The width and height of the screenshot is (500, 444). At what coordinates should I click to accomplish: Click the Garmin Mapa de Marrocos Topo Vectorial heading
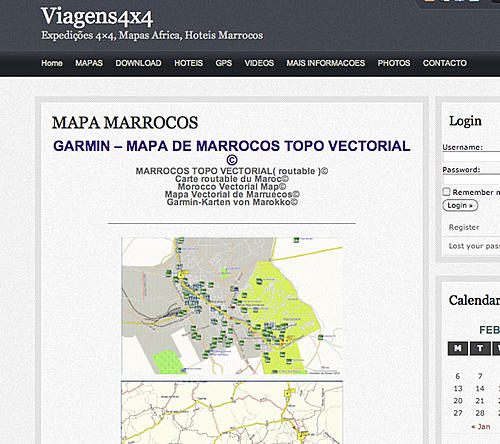pyautogui.click(x=232, y=152)
